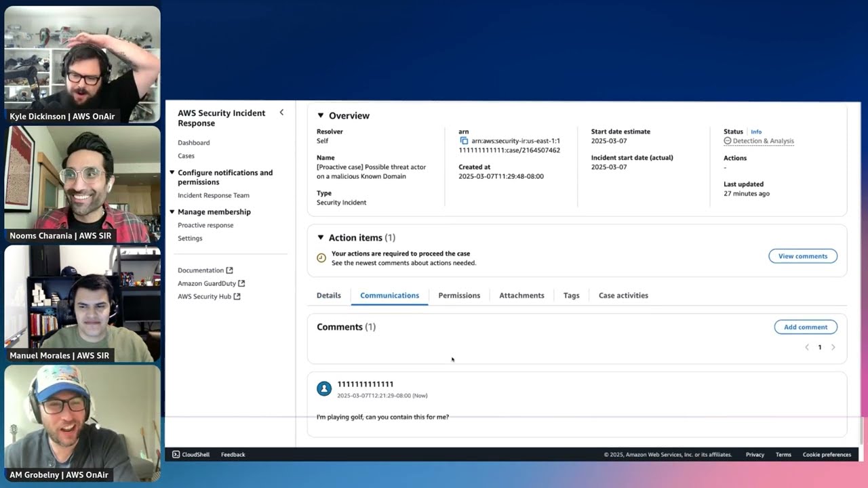Viewport: 868px width, 488px height.
Task: Click the Documentation external link icon
Action: (x=229, y=270)
